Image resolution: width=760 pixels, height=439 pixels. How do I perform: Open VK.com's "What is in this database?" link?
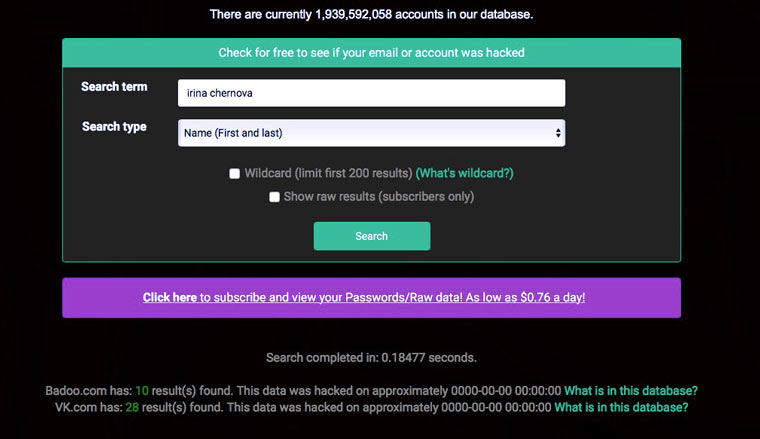(621, 408)
